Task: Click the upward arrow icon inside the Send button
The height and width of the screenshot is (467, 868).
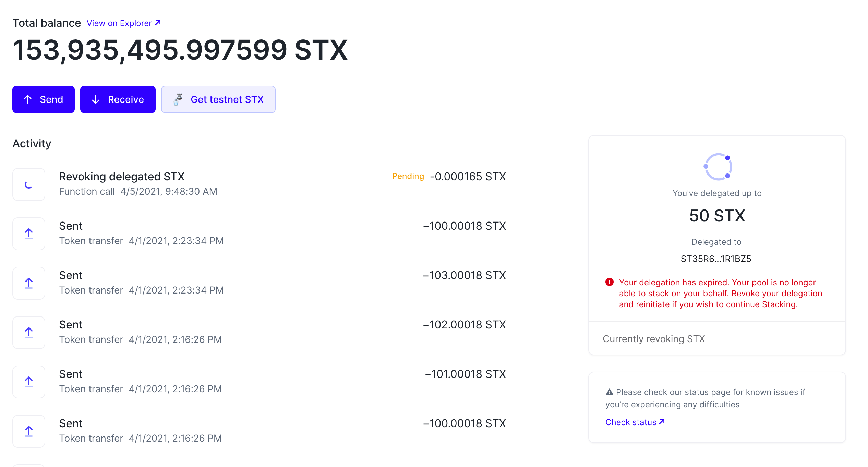Action: point(28,99)
